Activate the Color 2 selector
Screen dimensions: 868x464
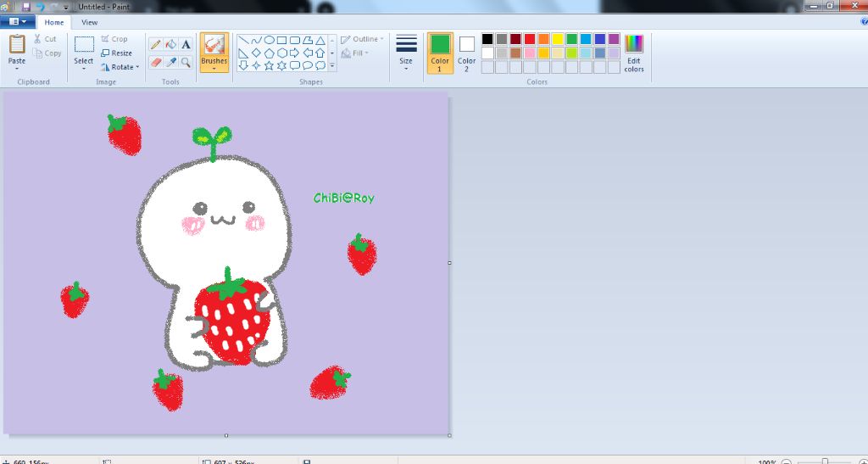pos(467,53)
